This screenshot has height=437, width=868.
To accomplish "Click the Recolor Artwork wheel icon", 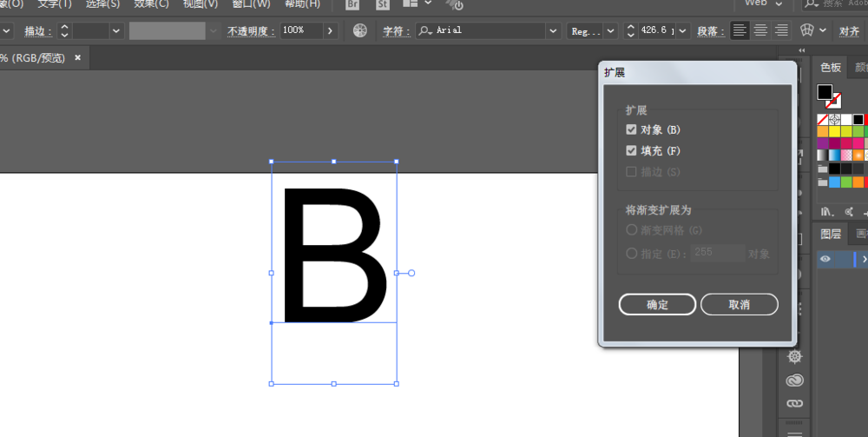I will [360, 30].
